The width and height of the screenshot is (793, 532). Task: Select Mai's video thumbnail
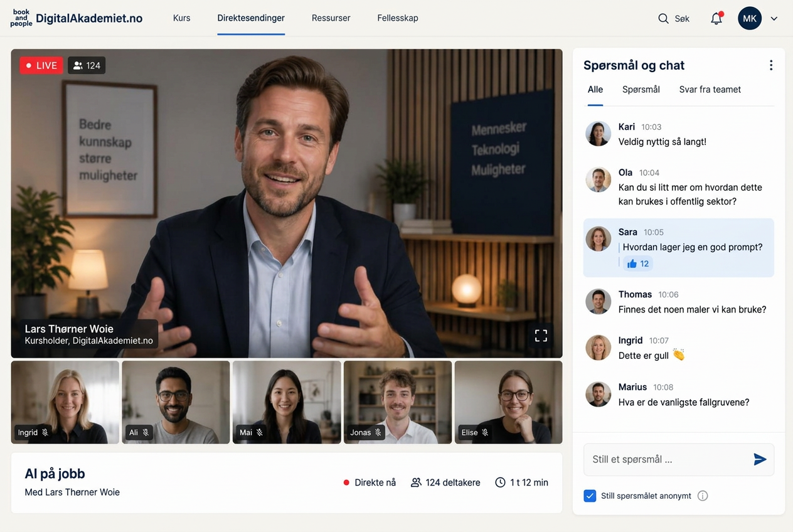(287, 402)
